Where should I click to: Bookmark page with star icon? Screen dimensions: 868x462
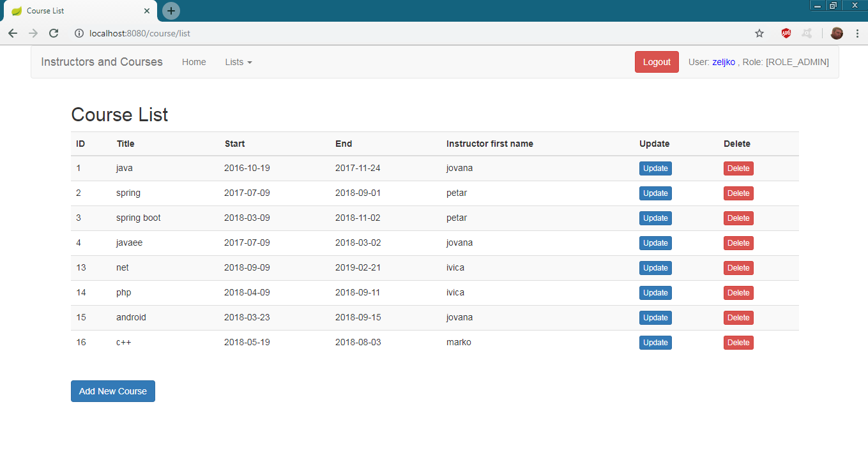(x=759, y=33)
